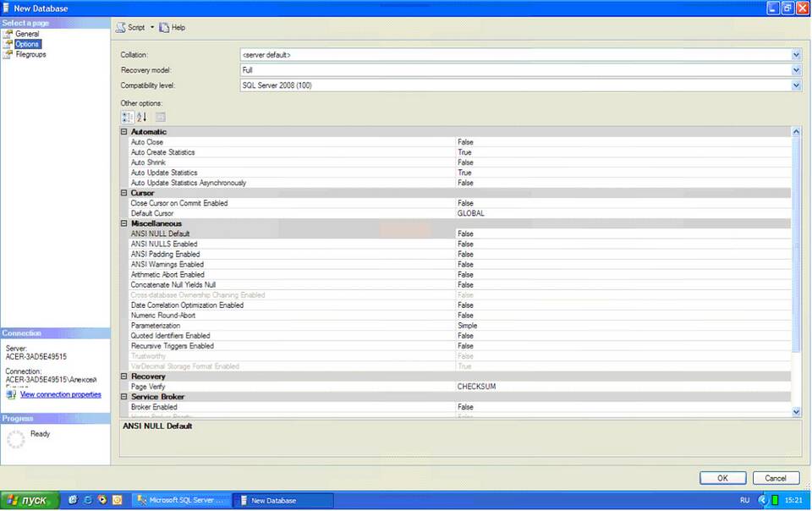The width and height of the screenshot is (812, 511).
Task: Open the General page
Action: point(26,34)
